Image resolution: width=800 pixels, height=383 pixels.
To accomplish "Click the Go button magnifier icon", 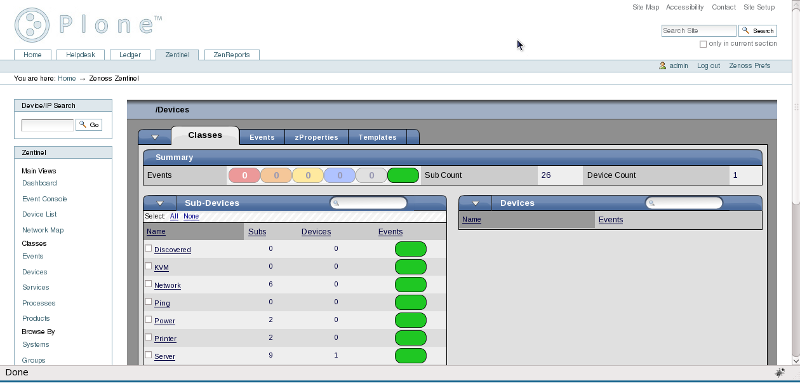I will (x=83, y=124).
